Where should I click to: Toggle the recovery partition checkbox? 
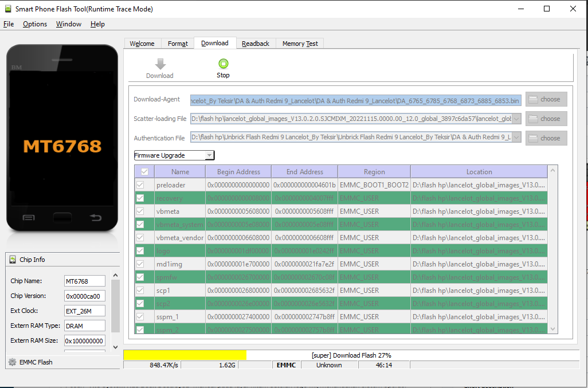(x=140, y=198)
